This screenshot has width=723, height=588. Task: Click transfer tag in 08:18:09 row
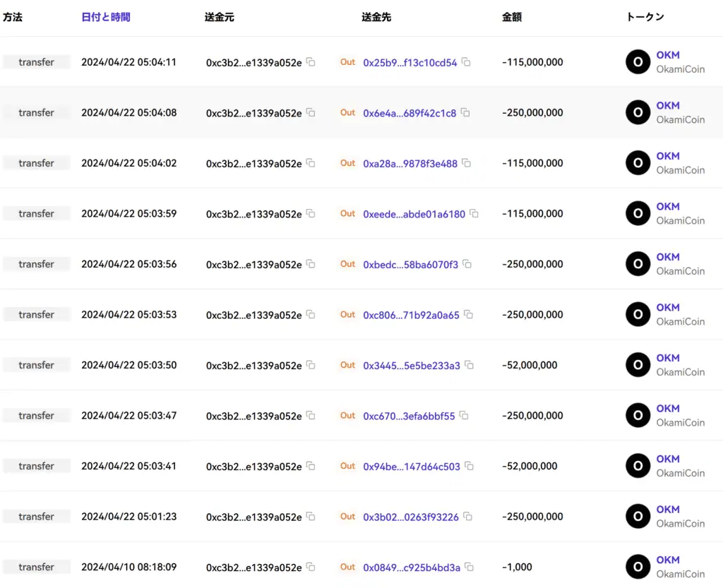pyautogui.click(x=37, y=567)
